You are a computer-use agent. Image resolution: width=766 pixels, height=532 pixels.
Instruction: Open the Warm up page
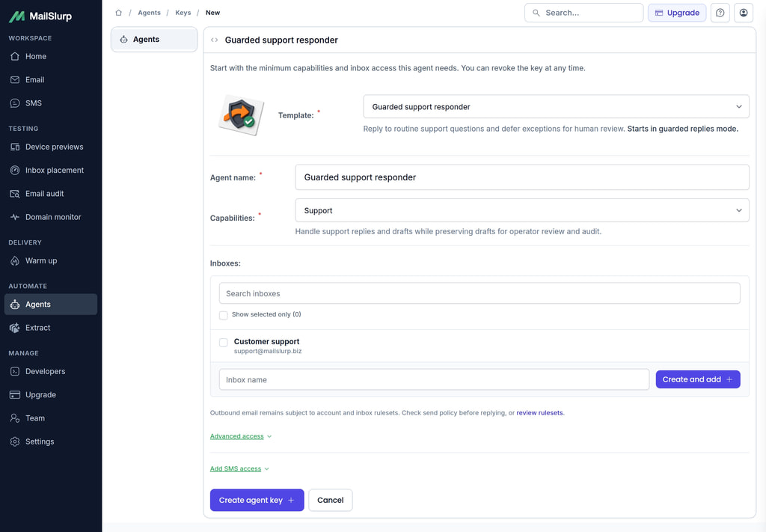(x=51, y=260)
